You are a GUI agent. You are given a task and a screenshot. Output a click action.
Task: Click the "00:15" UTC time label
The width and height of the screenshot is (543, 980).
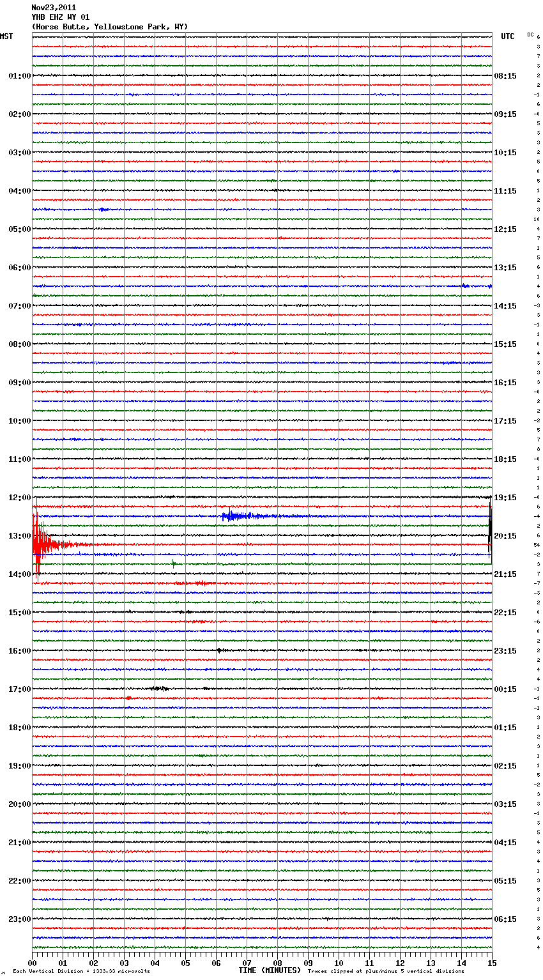[x=505, y=689]
